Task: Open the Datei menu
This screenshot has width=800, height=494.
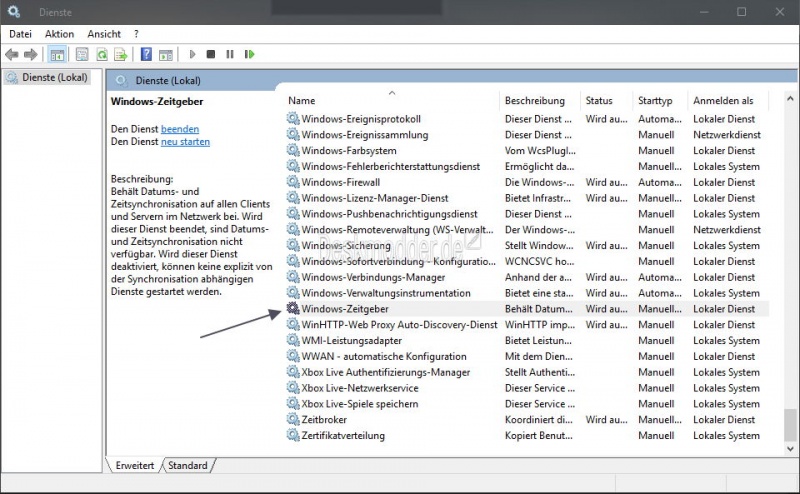Action: [x=20, y=34]
